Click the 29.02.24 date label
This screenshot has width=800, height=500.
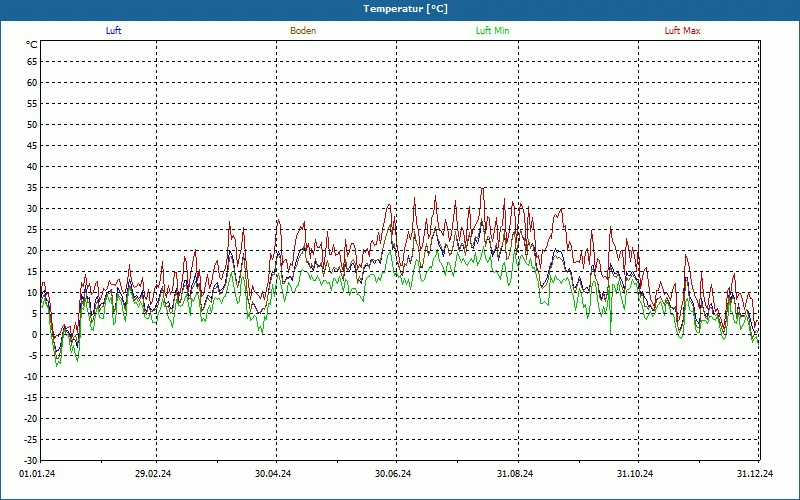pyautogui.click(x=153, y=474)
